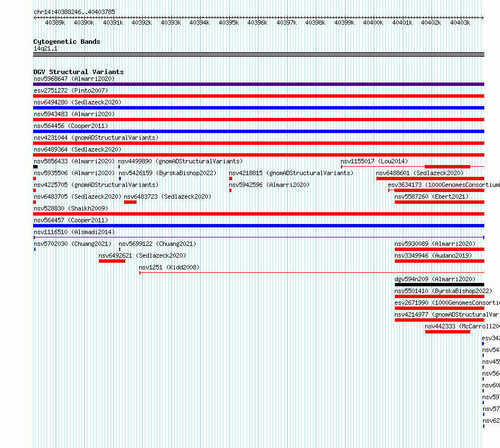Select the black dgv594n209 variant bar
This screenshot has height=448, width=500.
(439, 285)
